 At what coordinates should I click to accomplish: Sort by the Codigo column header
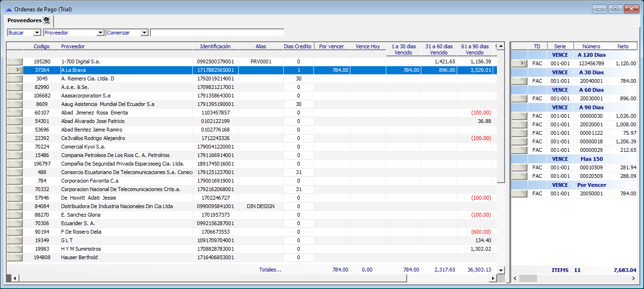click(42, 46)
